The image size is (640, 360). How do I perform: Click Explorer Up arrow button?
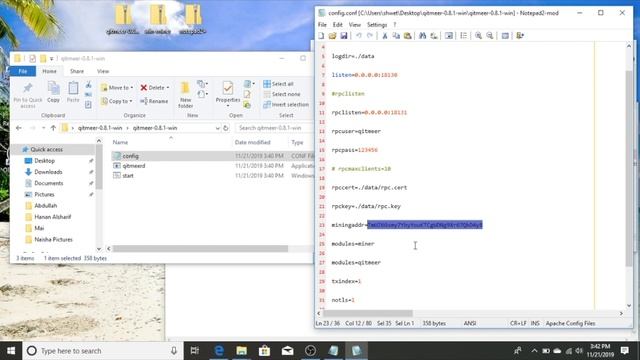(53, 128)
